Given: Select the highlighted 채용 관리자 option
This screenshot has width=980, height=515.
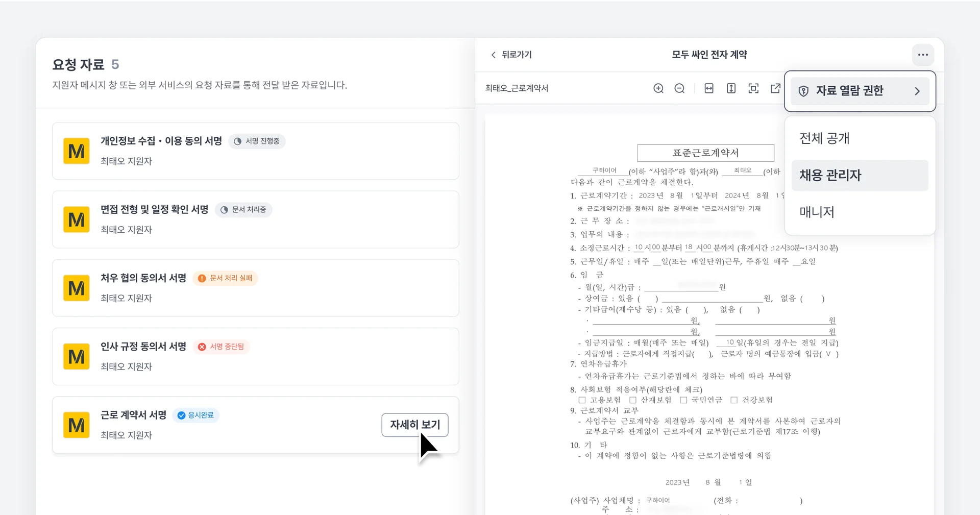Looking at the screenshot, I should [829, 175].
